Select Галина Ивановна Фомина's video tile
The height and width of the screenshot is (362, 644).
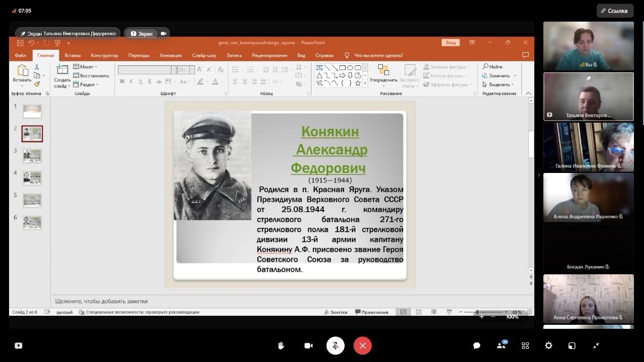(x=589, y=147)
